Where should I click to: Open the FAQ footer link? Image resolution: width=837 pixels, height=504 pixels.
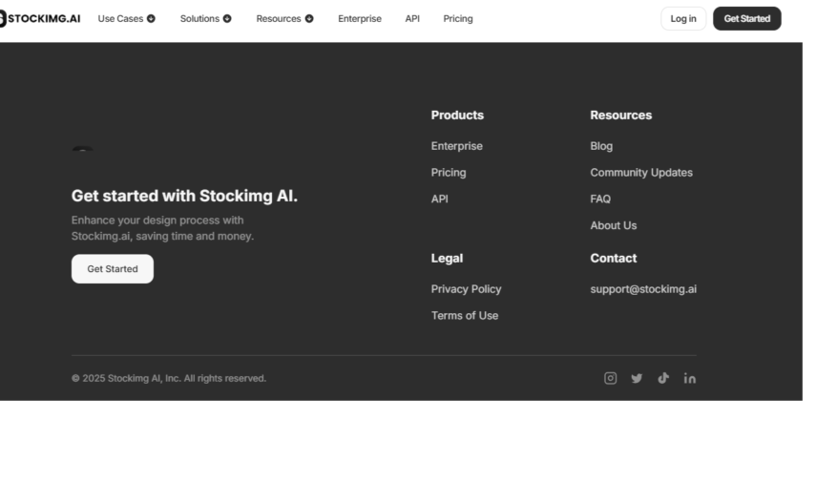600,199
